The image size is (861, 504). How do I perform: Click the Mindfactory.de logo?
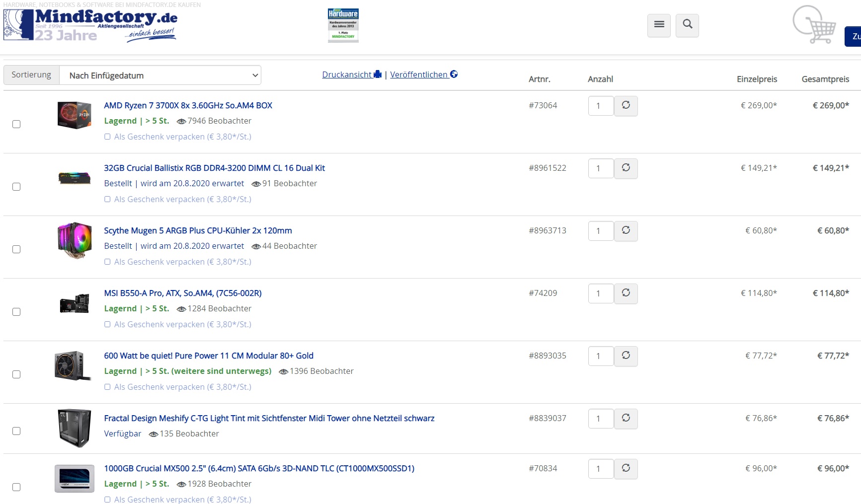(x=90, y=25)
